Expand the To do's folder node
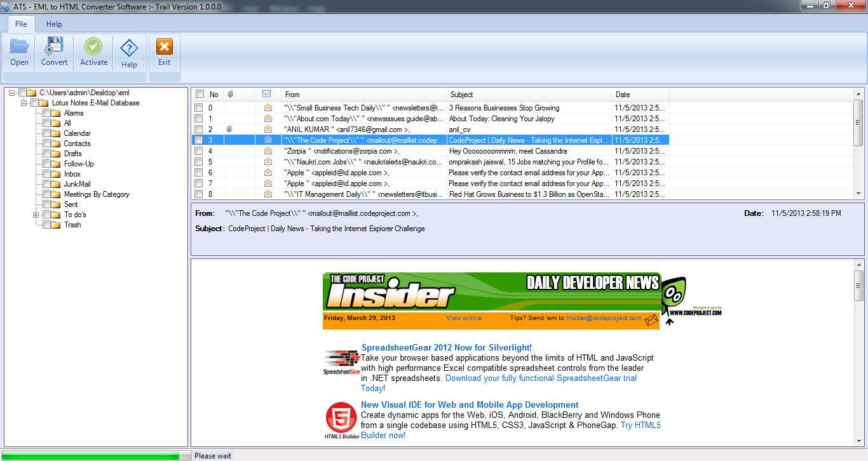Viewport: 868px width, 461px height. pyautogui.click(x=36, y=215)
